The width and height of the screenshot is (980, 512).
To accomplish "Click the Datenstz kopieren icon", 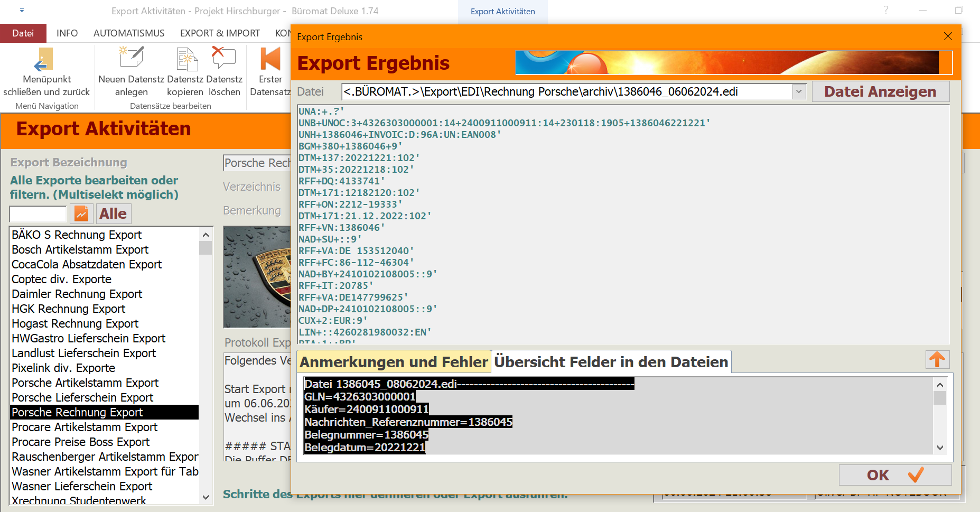I will click(186, 59).
